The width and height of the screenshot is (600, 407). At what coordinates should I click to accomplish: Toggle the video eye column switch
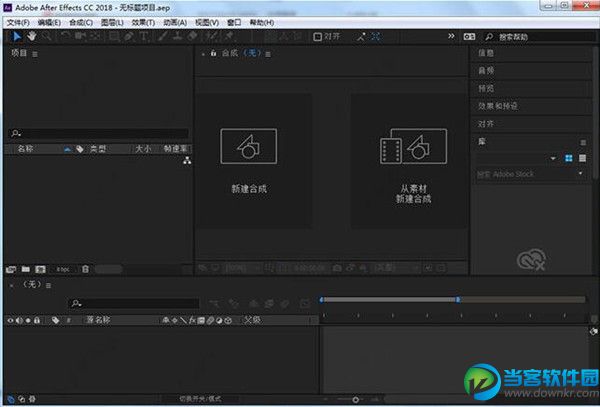tap(10, 320)
